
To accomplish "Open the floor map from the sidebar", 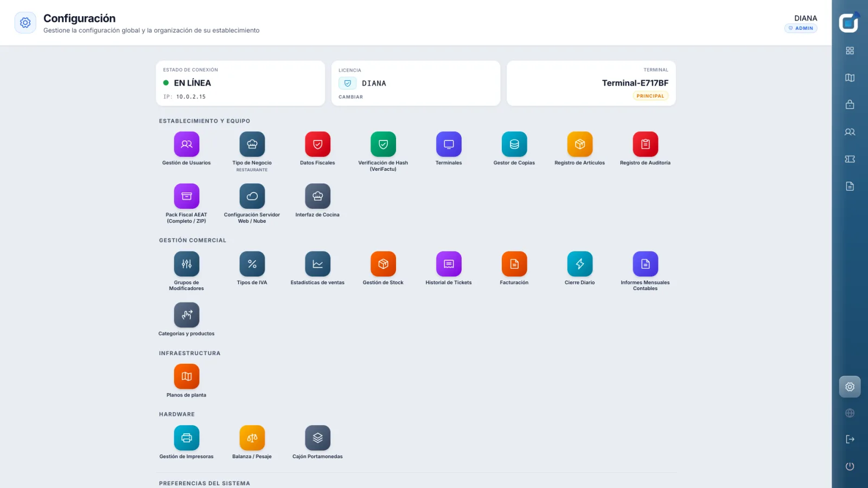I will [850, 78].
